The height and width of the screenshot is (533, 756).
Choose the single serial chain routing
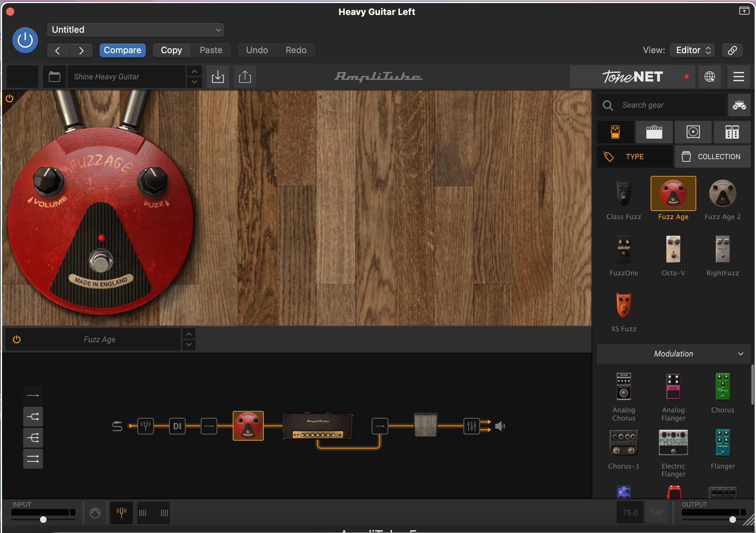(33, 395)
